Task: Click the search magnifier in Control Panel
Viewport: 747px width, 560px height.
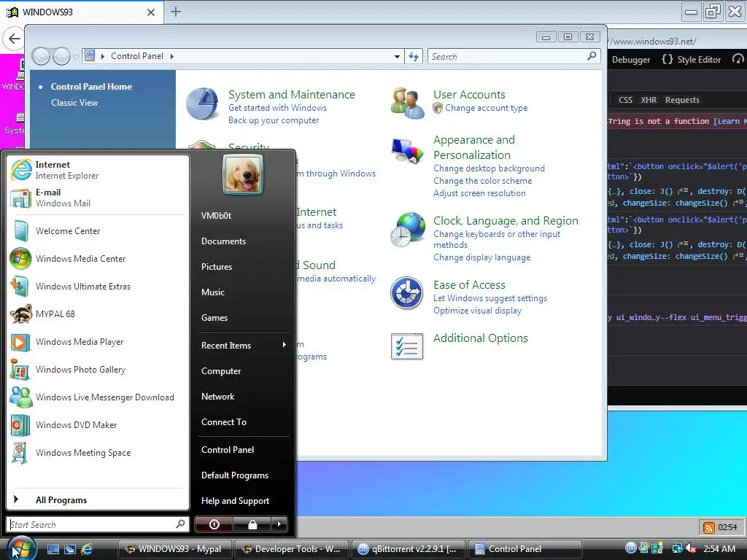Action: point(592,56)
